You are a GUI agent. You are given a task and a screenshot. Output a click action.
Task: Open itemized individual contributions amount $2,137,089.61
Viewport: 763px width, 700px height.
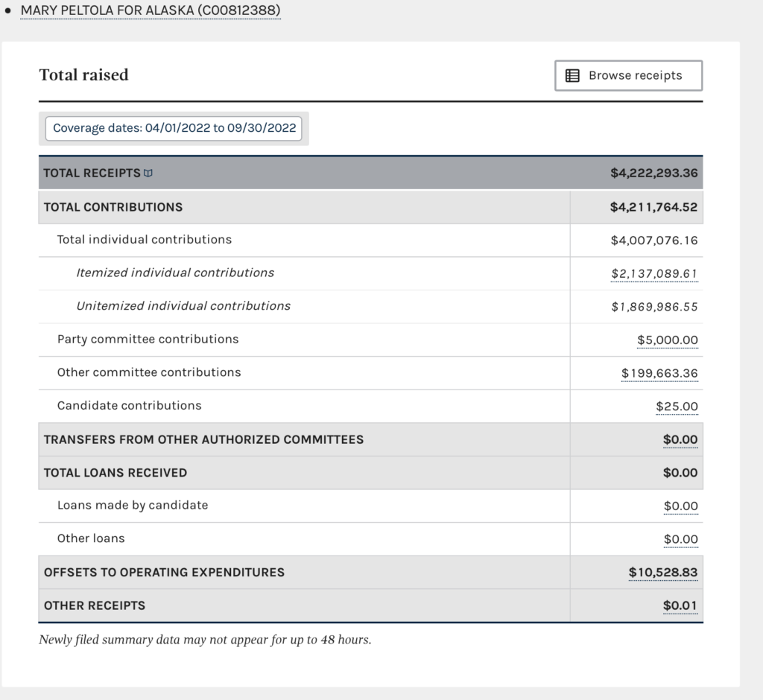coord(654,274)
